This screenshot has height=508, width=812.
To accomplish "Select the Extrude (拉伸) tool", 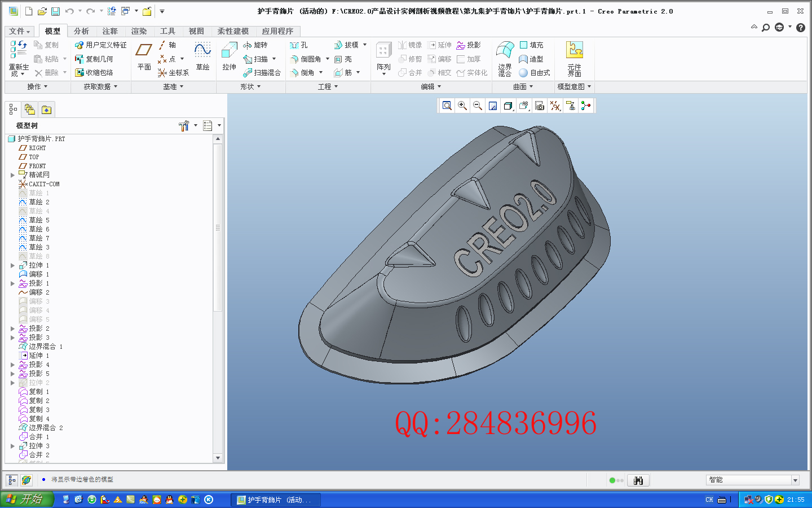I will point(229,56).
